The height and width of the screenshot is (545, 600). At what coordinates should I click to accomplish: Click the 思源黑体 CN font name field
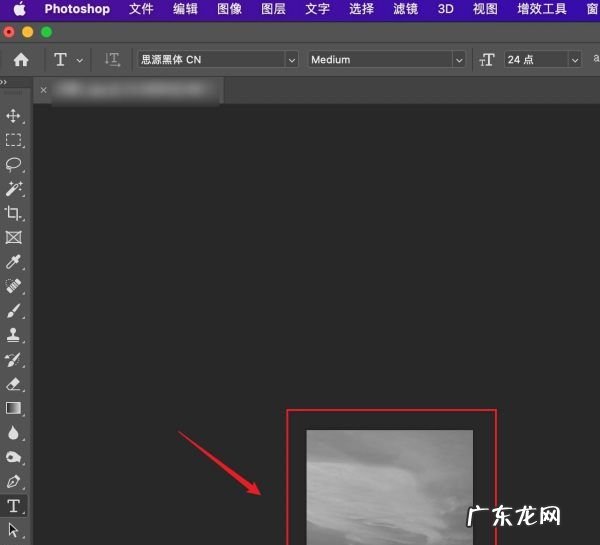[212, 60]
